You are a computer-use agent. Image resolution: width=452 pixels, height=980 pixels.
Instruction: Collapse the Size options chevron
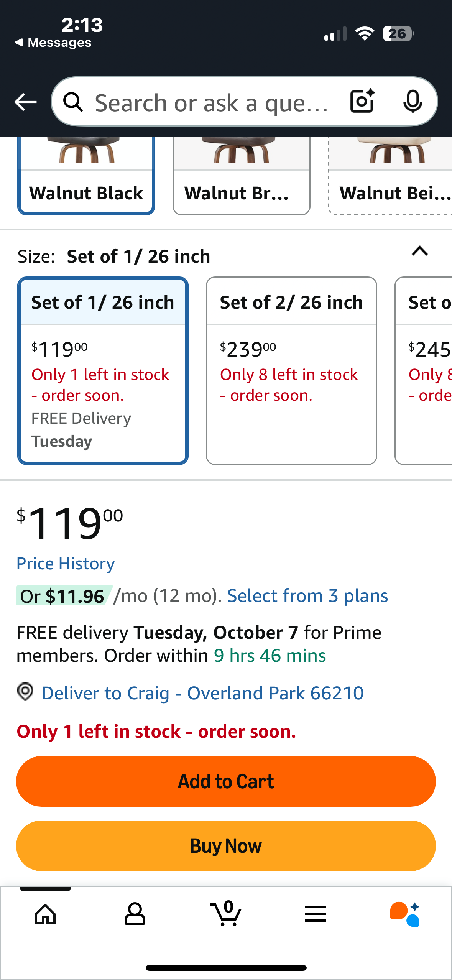(419, 252)
